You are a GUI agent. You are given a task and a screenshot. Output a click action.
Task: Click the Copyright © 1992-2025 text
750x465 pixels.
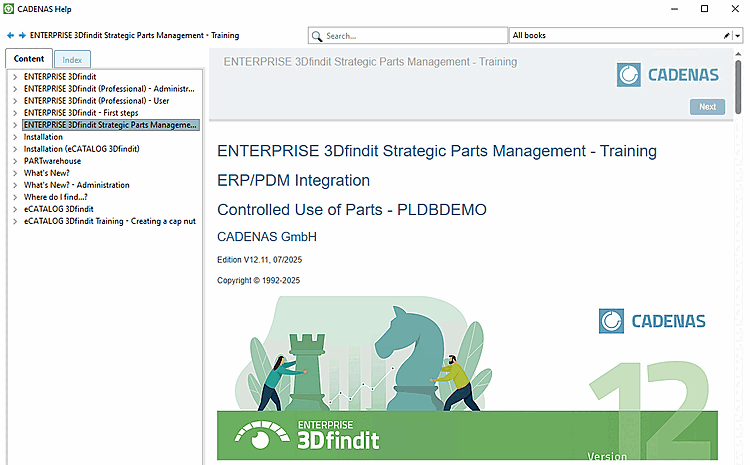pos(258,280)
